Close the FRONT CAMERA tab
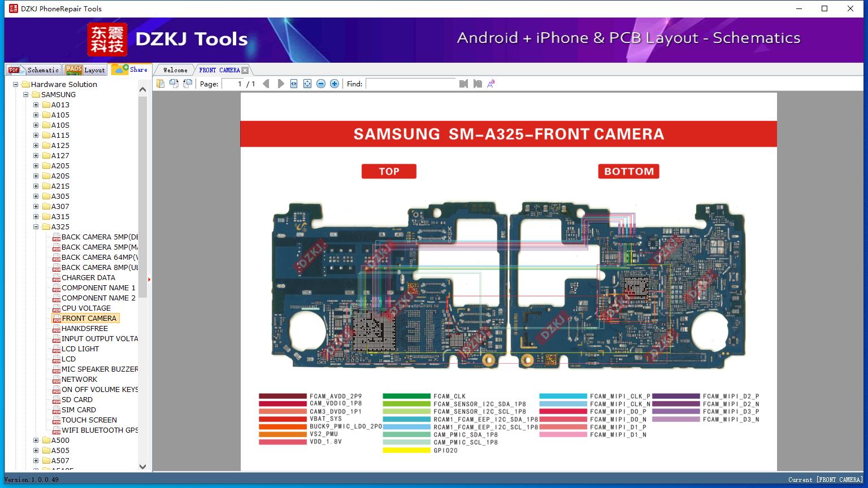 pyautogui.click(x=245, y=71)
